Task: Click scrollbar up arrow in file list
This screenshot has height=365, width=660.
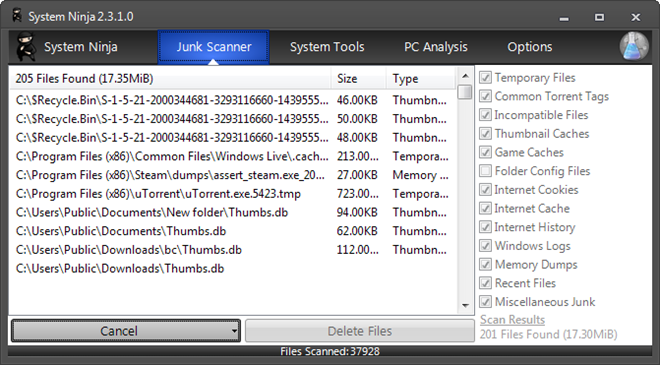Action: coord(465,76)
